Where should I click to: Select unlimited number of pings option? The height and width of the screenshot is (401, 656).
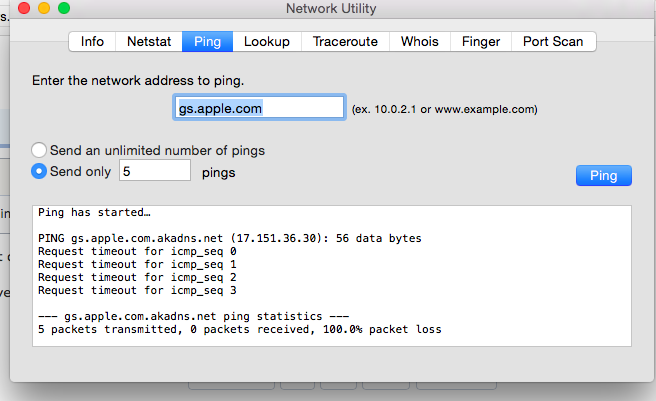pyautogui.click(x=39, y=150)
